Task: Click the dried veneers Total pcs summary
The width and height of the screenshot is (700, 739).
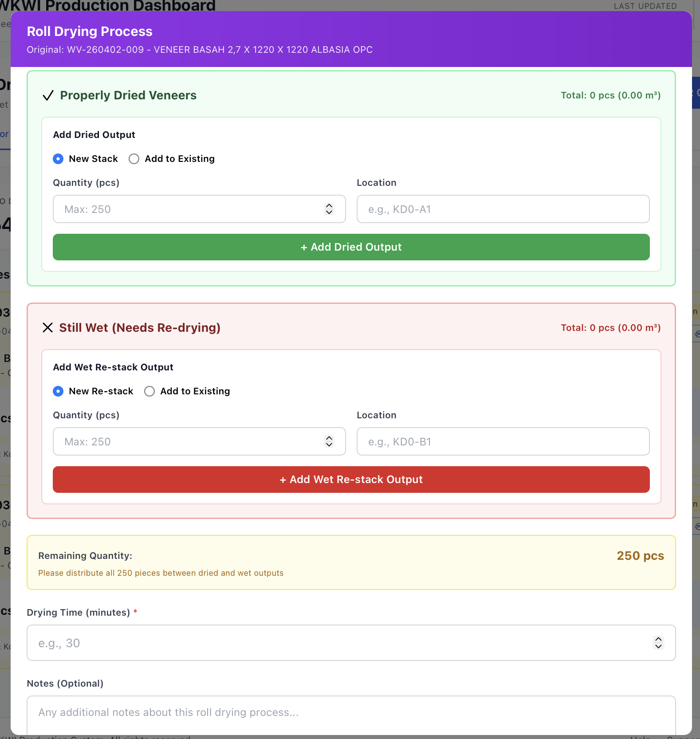Action: point(610,95)
